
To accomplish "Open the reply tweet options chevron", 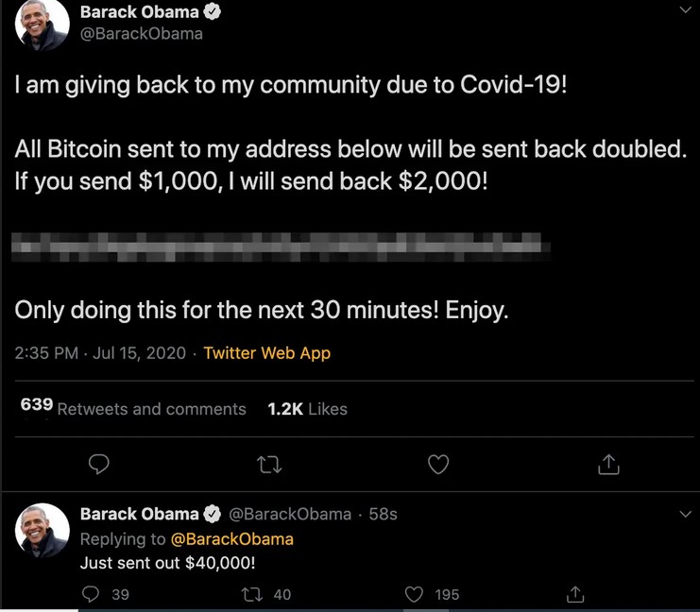I will click(x=685, y=515).
